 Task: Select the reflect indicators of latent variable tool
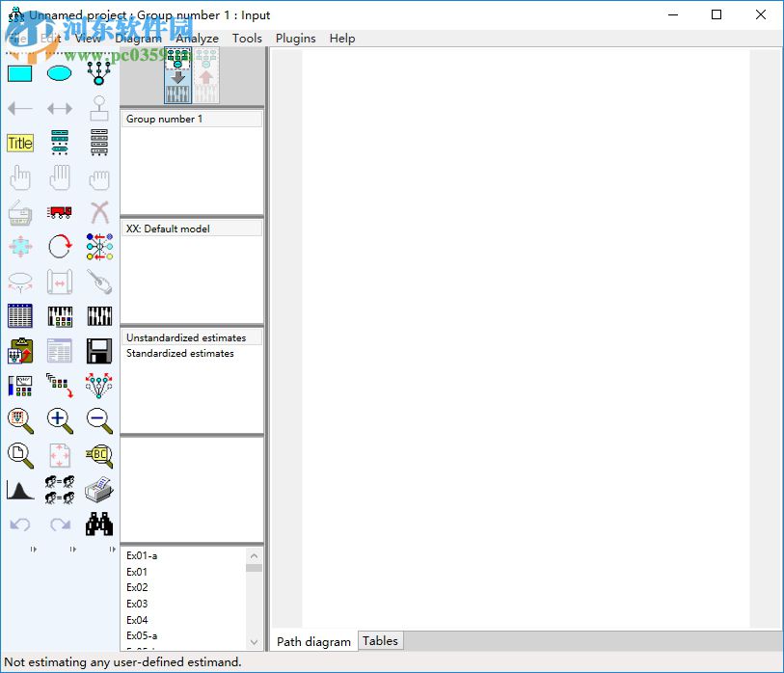tap(99, 247)
